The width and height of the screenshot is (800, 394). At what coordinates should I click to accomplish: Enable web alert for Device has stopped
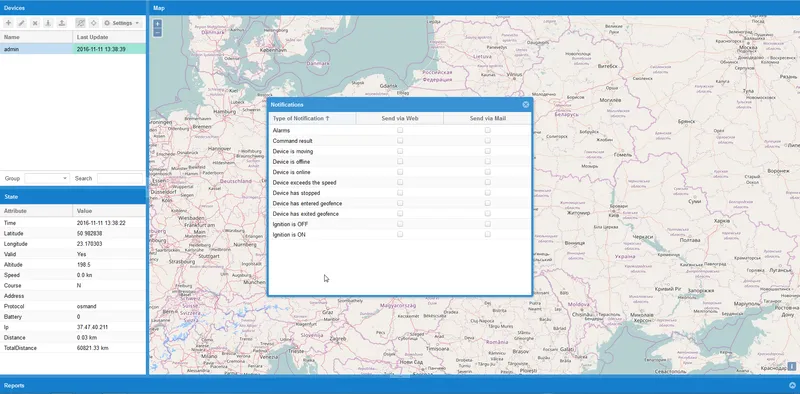click(x=400, y=193)
